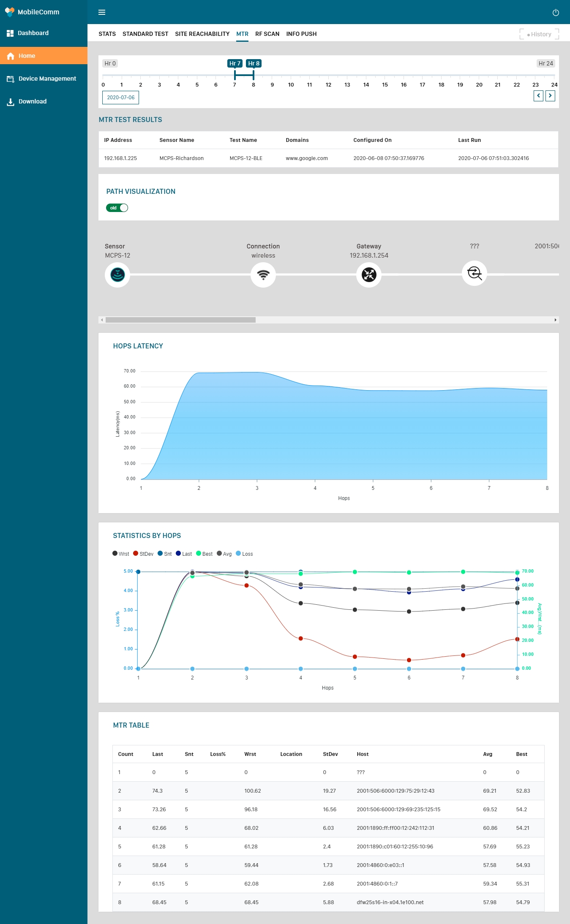570x924 pixels.
Task: Switch to the SITE REACHABILITY tab
Action: (x=202, y=34)
